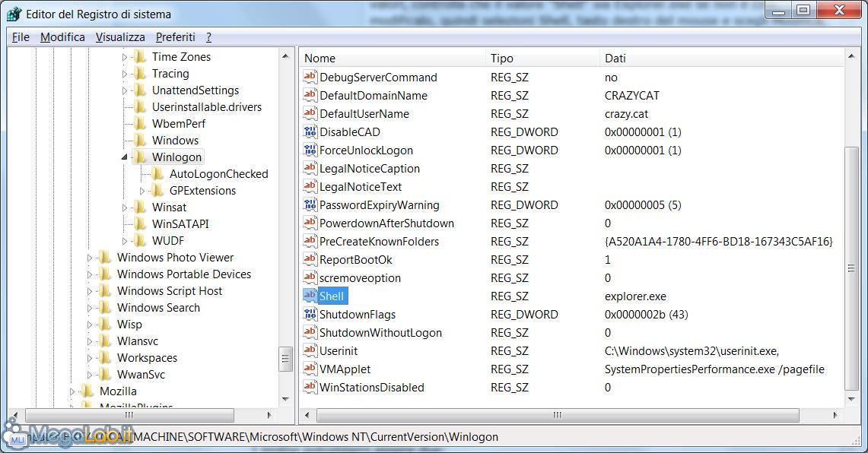Click the Dati column header

pyautogui.click(x=721, y=58)
